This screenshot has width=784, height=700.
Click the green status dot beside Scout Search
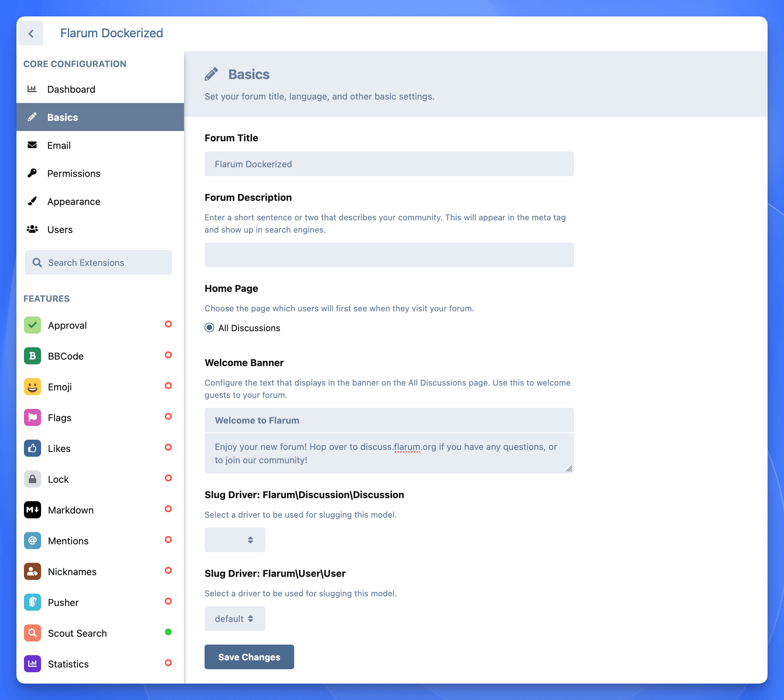pos(168,632)
